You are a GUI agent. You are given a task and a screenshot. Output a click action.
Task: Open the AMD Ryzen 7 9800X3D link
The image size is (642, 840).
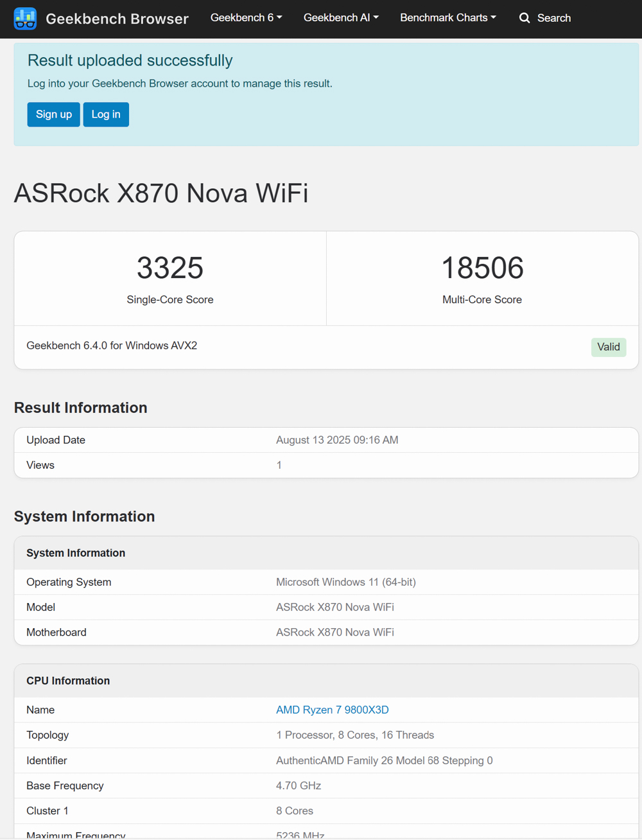pos(332,710)
